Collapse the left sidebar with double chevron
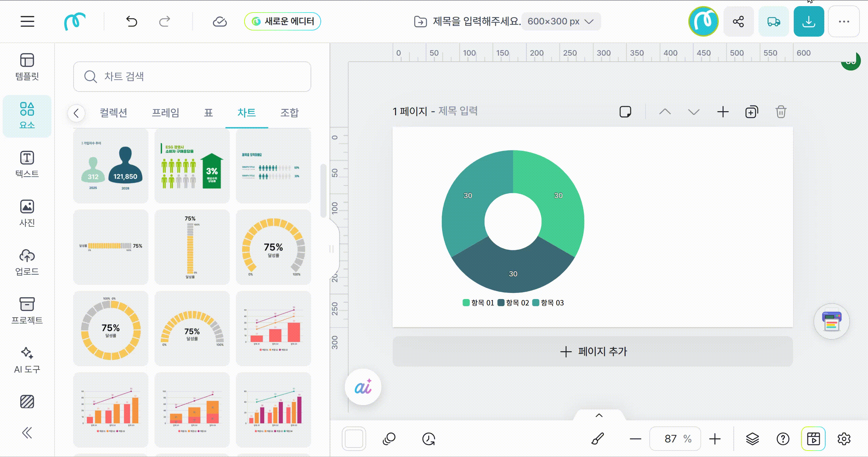Screen dimensions: 868x457 27,433
